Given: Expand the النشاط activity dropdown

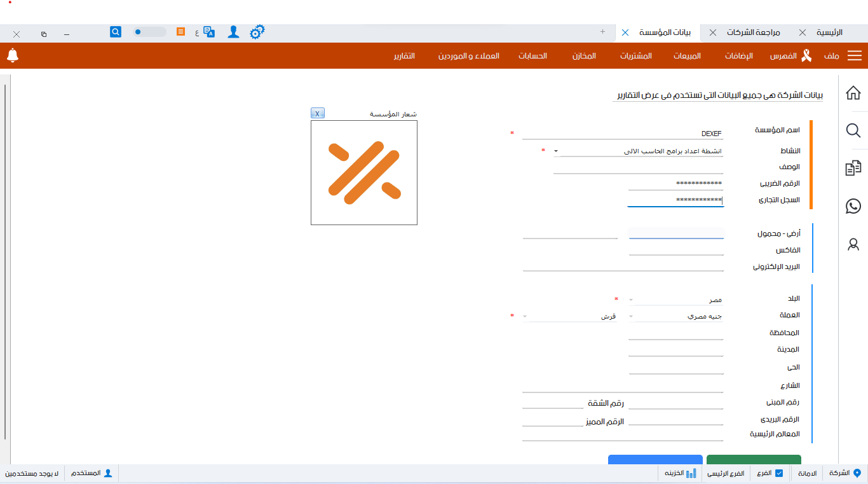Looking at the screenshot, I should (x=556, y=151).
